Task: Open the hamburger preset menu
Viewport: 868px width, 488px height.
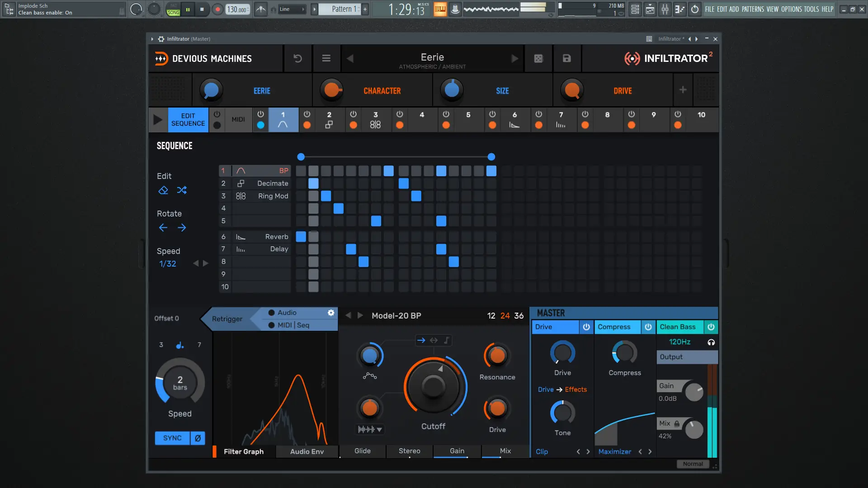Action: click(326, 58)
